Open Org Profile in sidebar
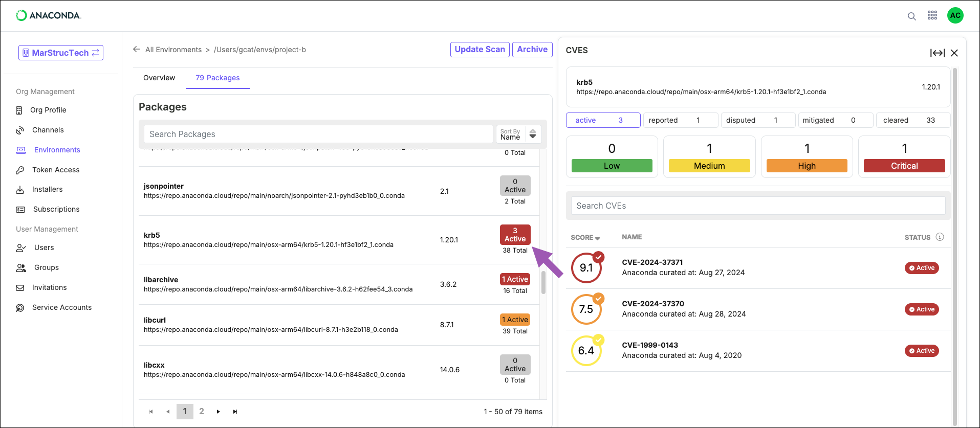 [48, 110]
